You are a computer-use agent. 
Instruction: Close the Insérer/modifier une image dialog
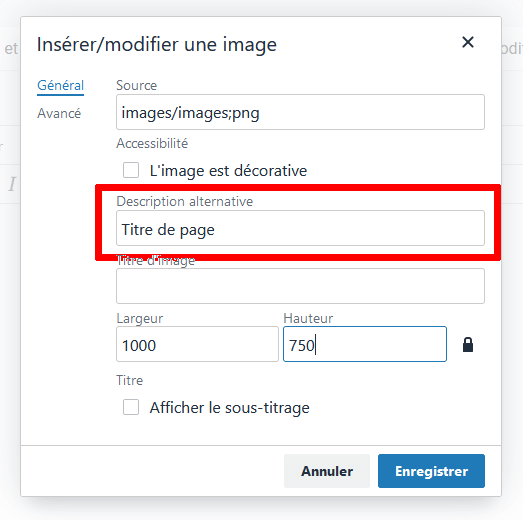click(468, 42)
